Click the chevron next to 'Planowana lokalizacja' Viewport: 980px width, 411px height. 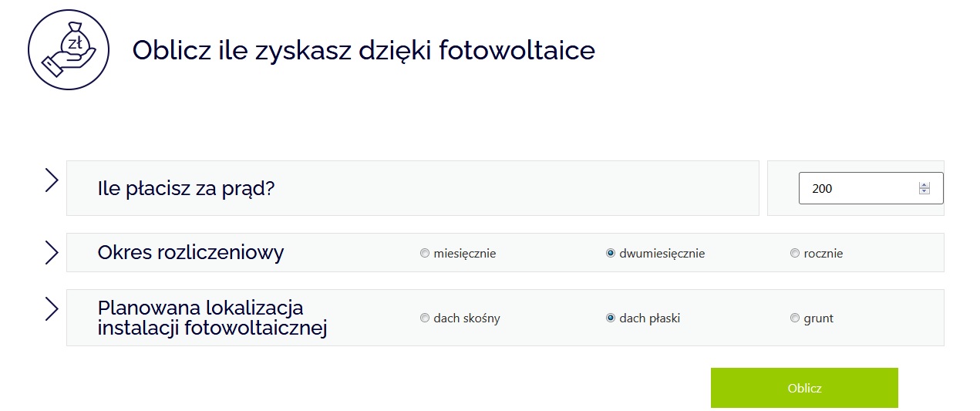(52, 308)
